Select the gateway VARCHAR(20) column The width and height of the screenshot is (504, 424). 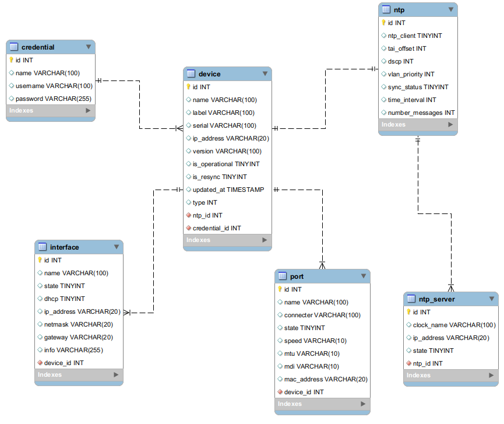point(79,337)
